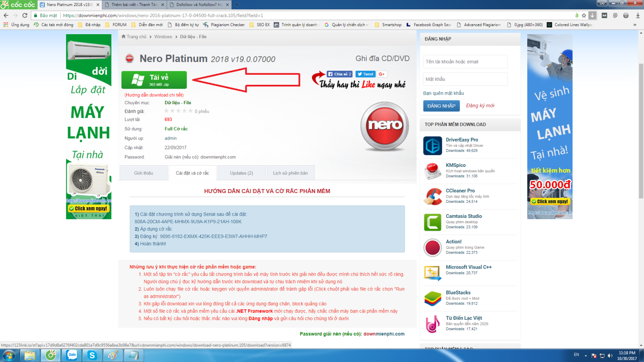644x362 pixels.
Task: Expand the bookmarks bar overflow chevron
Action: tap(635, 25)
